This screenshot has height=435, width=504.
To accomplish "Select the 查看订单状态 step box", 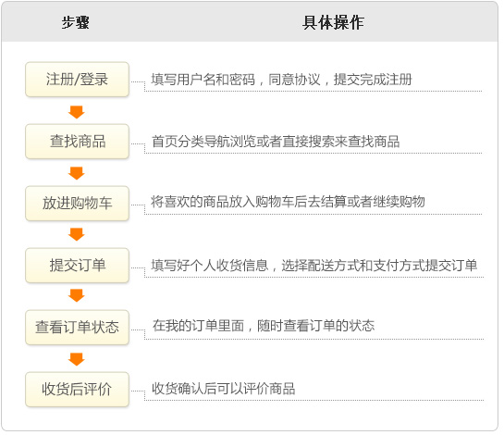I will [x=77, y=328].
